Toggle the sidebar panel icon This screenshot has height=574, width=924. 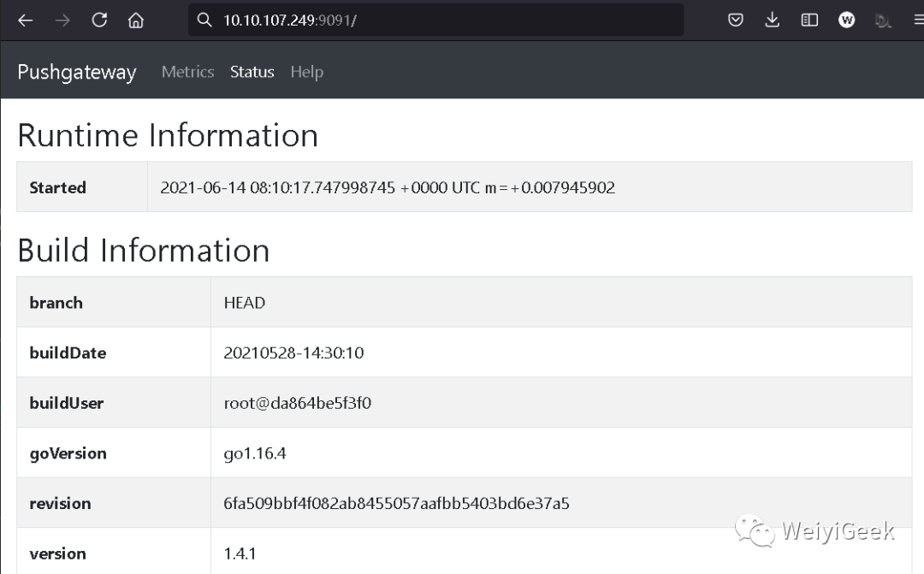(809, 20)
